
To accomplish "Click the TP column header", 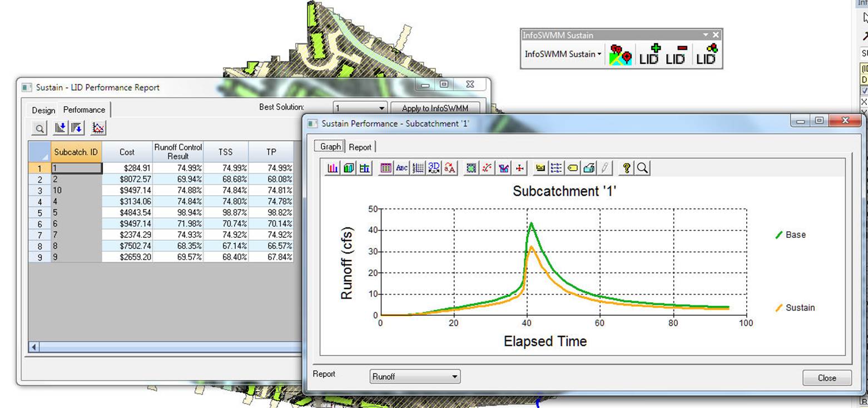I will point(271,152).
